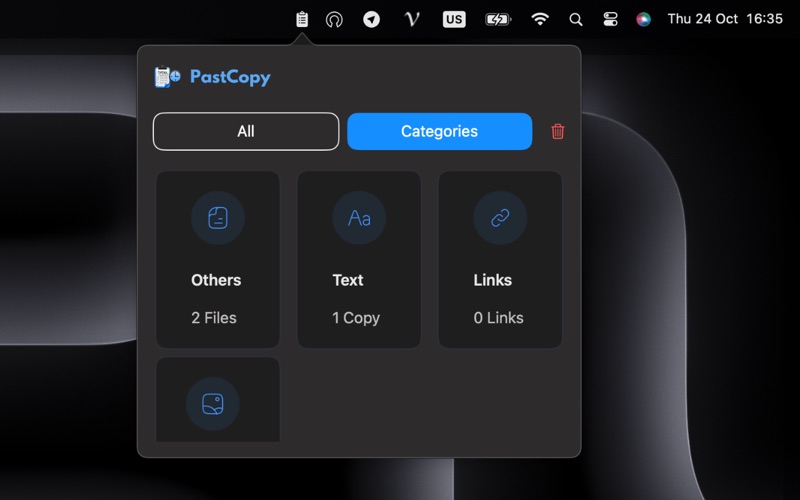Open the US input source menu
800x500 pixels.
(454, 19)
